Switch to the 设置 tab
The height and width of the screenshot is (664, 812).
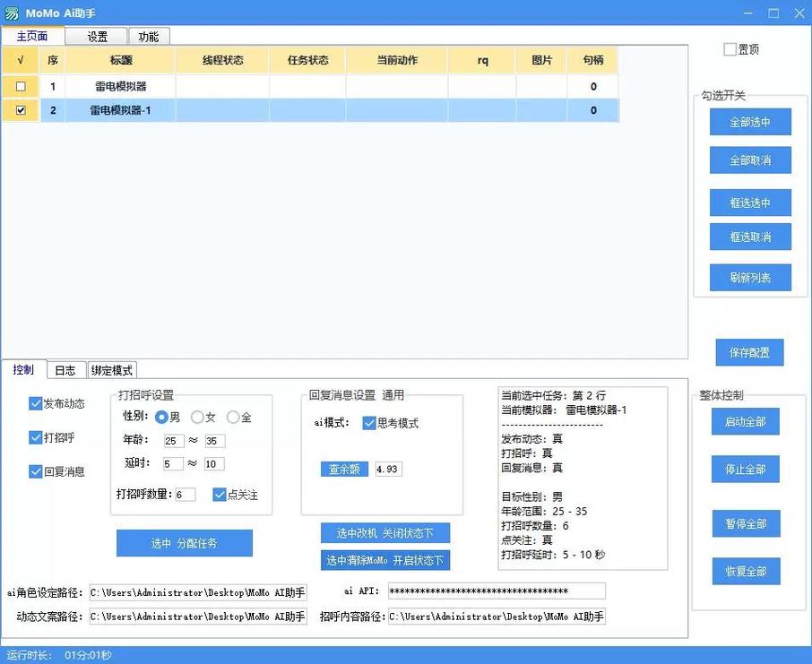point(96,36)
